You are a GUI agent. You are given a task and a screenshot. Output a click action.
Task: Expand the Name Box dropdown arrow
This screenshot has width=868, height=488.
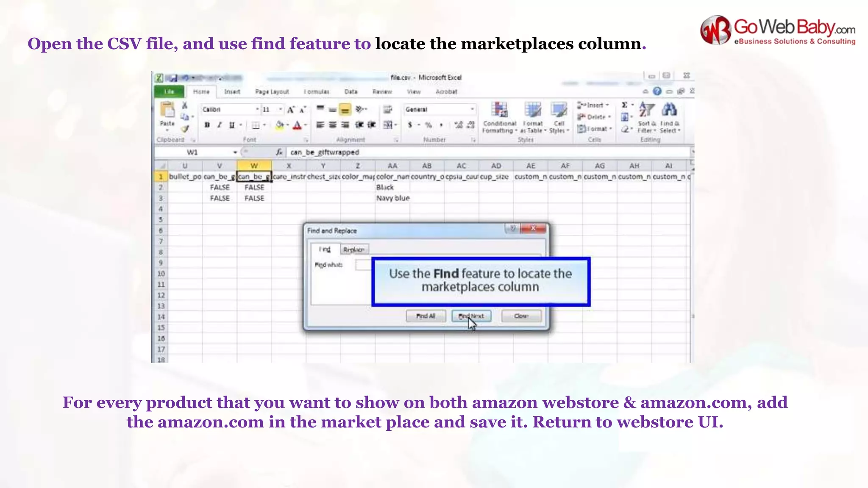coord(235,152)
